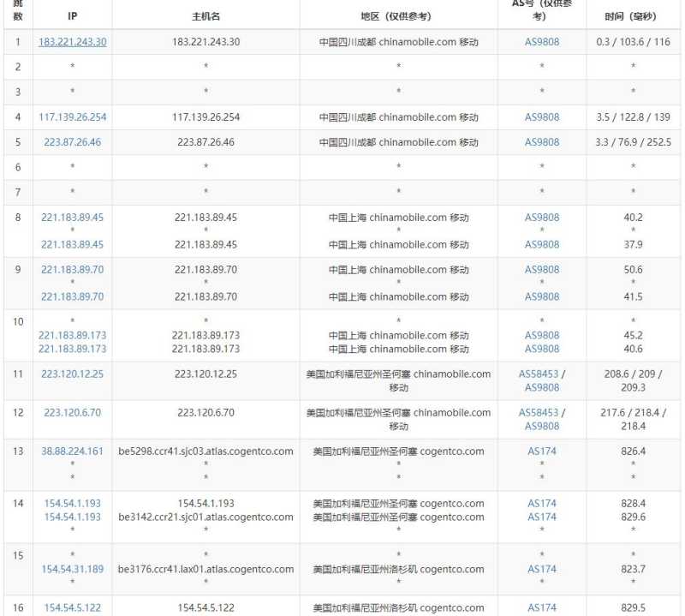
Task: Open the 38.88.224.161 Cogent IP link
Action: click(72, 452)
